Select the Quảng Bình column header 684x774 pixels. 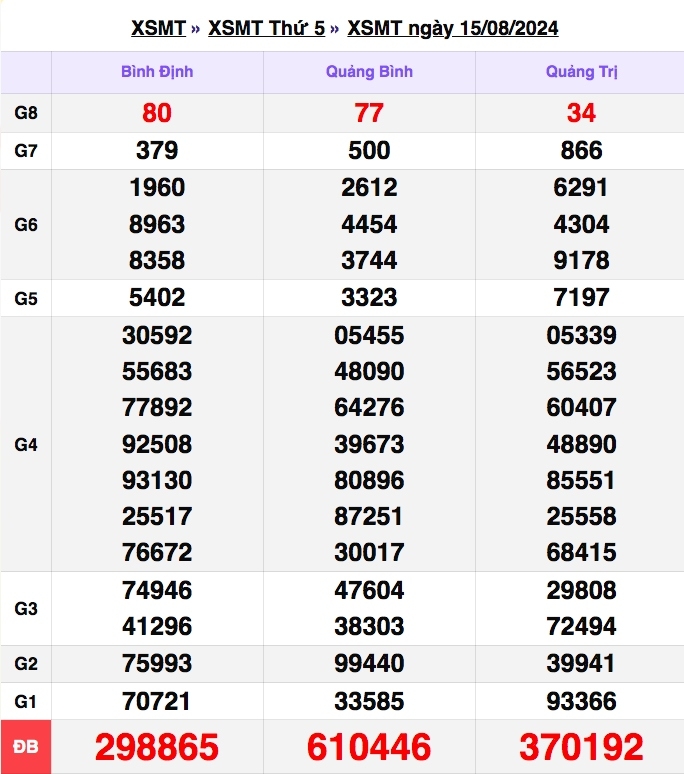[369, 72]
